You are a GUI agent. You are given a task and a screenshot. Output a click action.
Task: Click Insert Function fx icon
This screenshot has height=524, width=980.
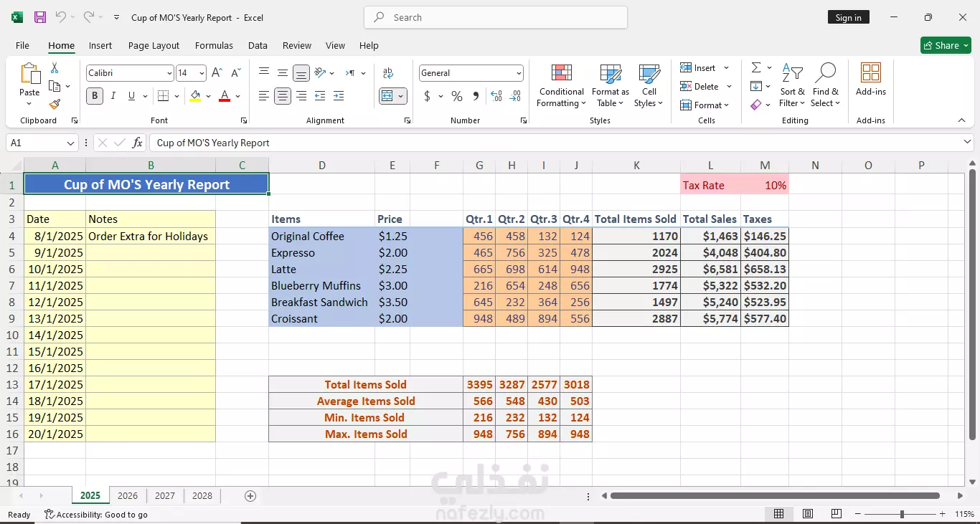[137, 143]
